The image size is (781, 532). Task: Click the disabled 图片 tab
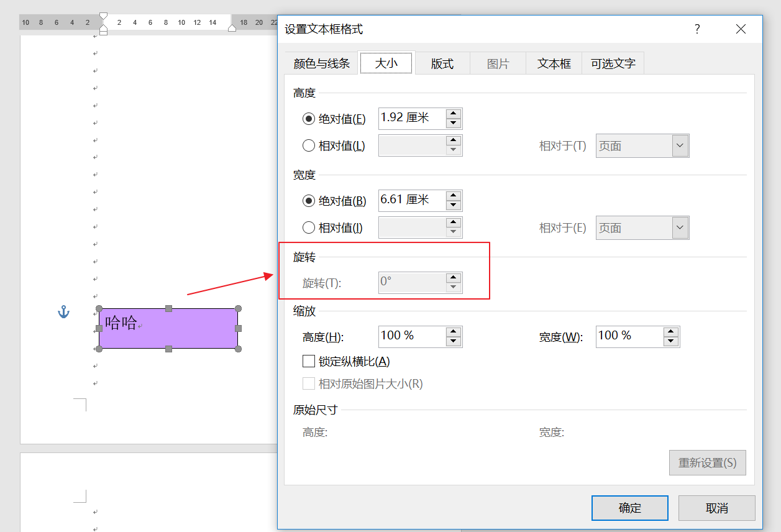(498, 63)
